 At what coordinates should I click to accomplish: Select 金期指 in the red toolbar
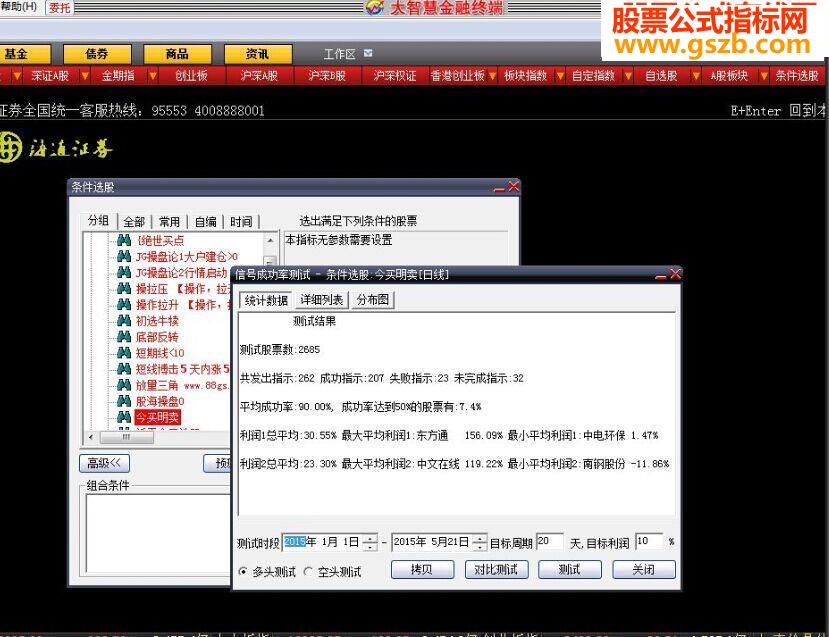118,76
